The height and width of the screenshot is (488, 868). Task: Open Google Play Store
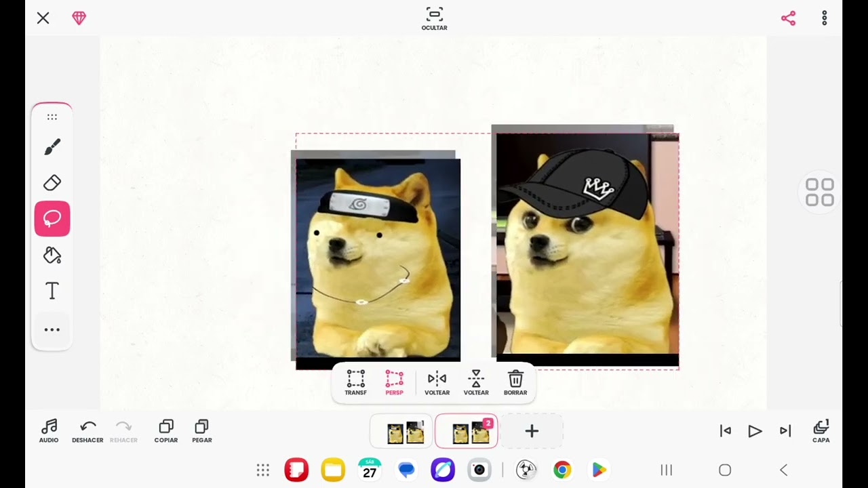pyautogui.click(x=599, y=470)
